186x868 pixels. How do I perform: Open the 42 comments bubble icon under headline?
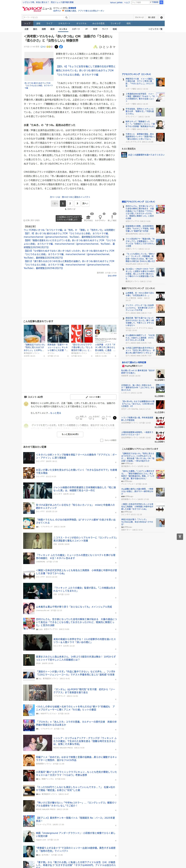(43, 47)
